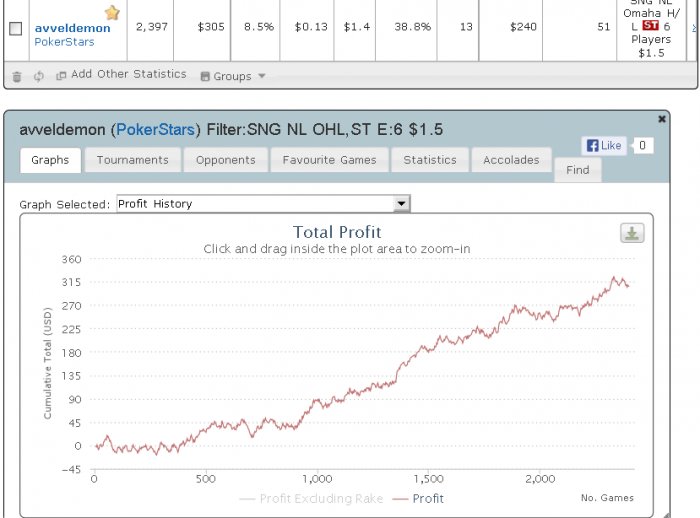Screen dimensions: 700x518
Task: Tick the avveldemon row checkbox
Action: pyautogui.click(x=15, y=28)
